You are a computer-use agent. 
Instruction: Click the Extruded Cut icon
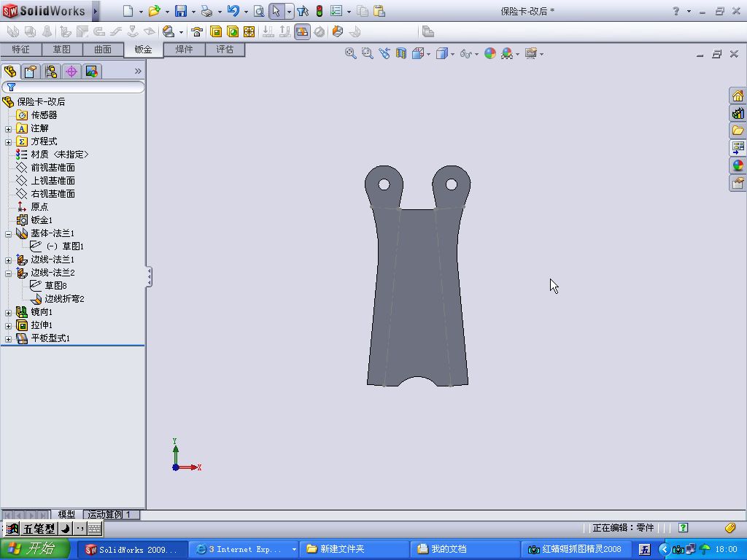[x=216, y=32]
